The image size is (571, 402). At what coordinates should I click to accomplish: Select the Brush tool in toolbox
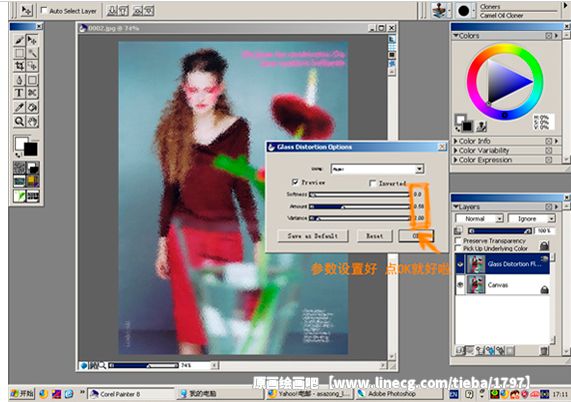pos(19,40)
